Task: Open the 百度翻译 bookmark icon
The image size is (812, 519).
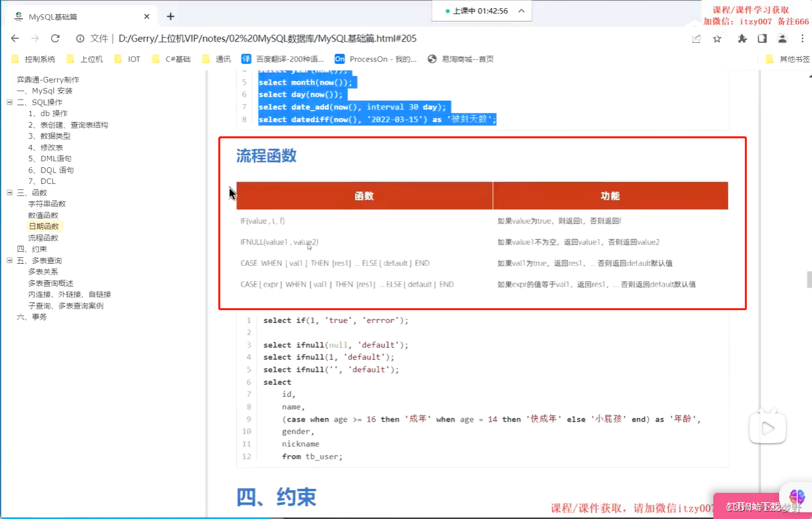Action: [246, 58]
